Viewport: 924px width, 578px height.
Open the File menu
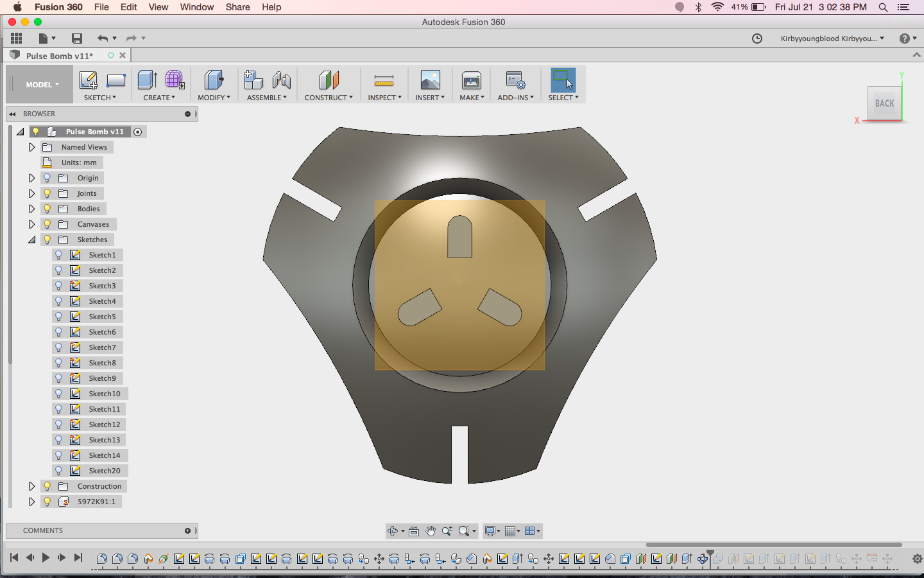click(x=101, y=7)
